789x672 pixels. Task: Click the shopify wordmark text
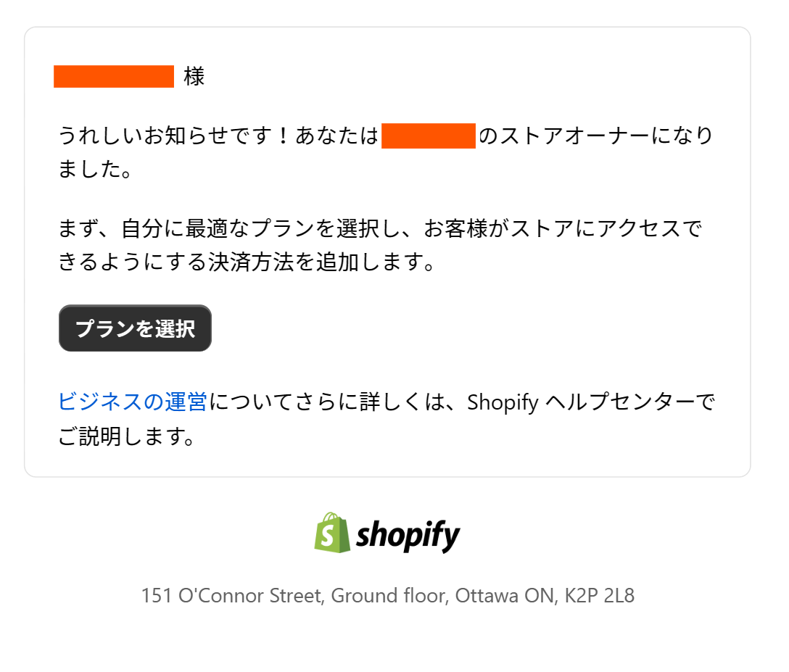(408, 536)
